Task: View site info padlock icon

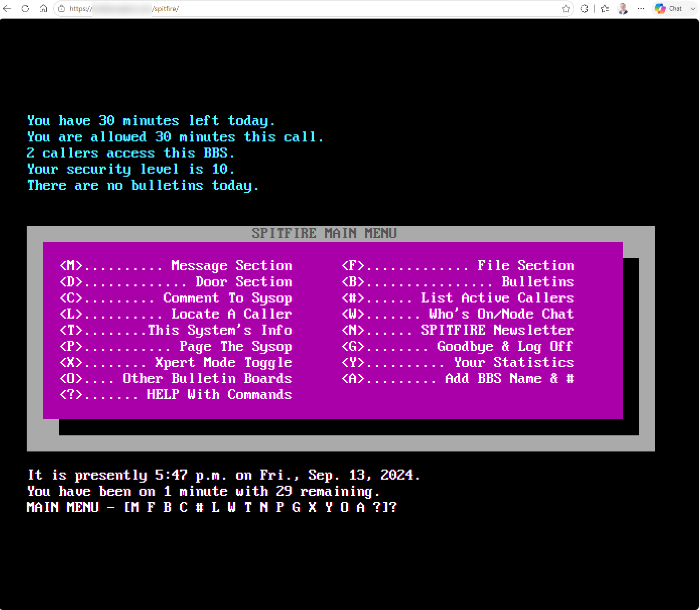Action: tap(61, 9)
